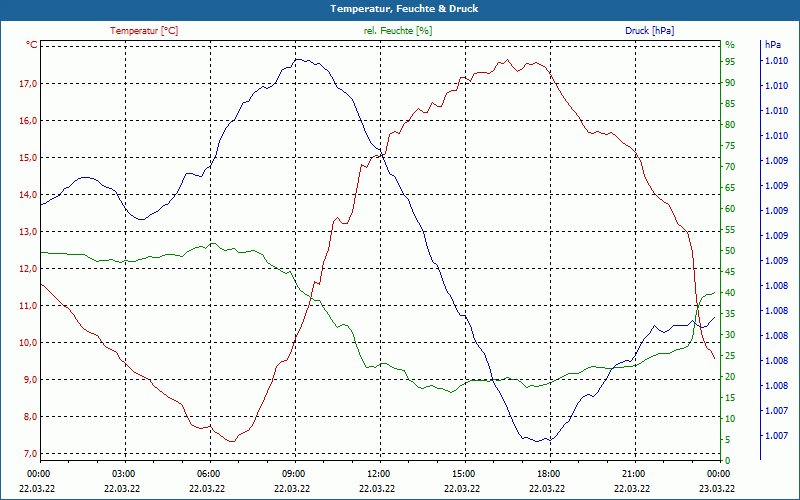This screenshot has width=800, height=500.
Task: Click the chart title Temperatur, Feuchte & Druck
Action: [x=404, y=9]
